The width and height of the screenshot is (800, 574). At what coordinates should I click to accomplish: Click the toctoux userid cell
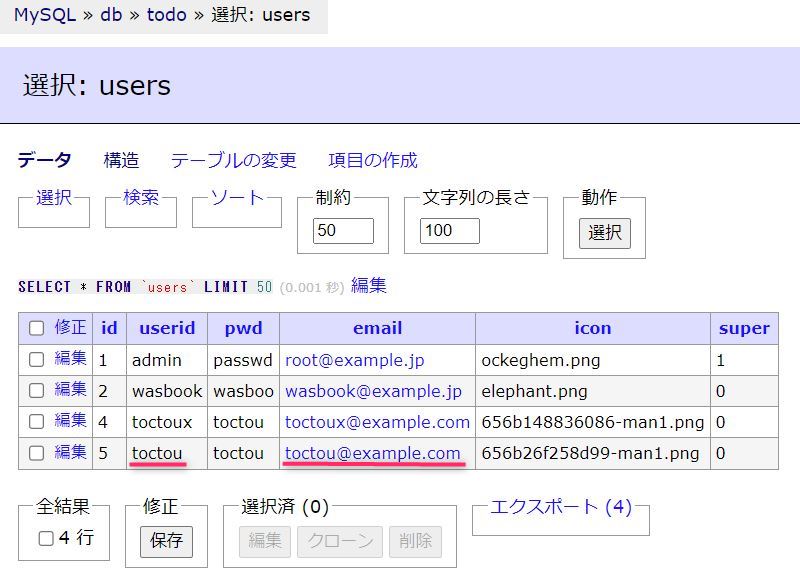[167, 422]
